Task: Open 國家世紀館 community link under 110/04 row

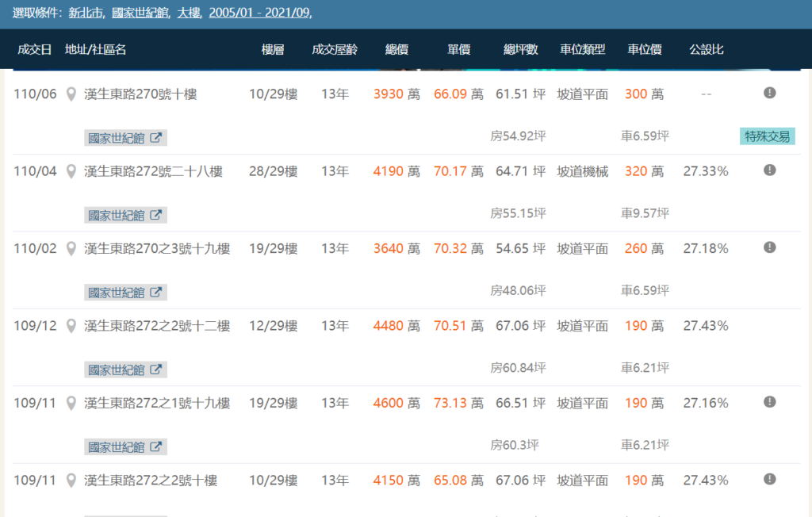Action: pos(125,215)
